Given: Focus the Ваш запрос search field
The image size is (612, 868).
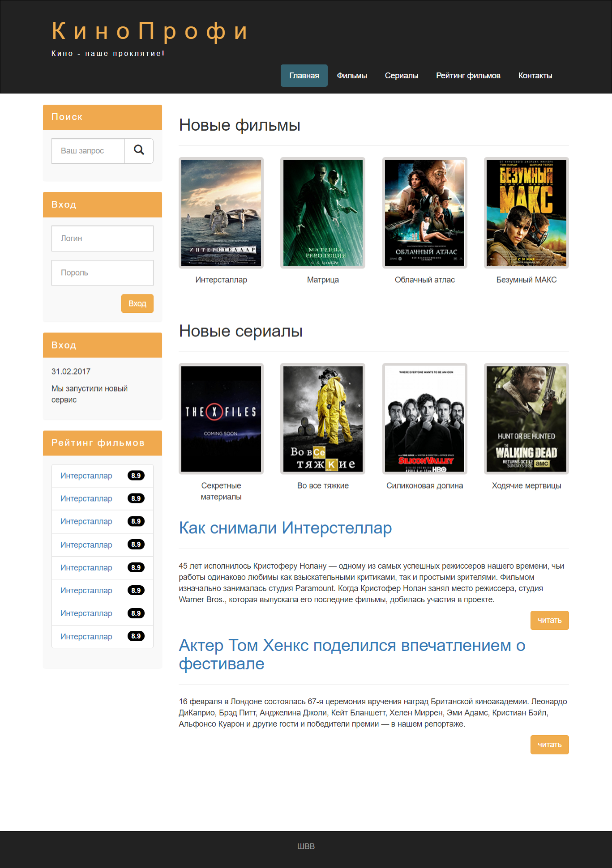Looking at the screenshot, I should 88,151.
